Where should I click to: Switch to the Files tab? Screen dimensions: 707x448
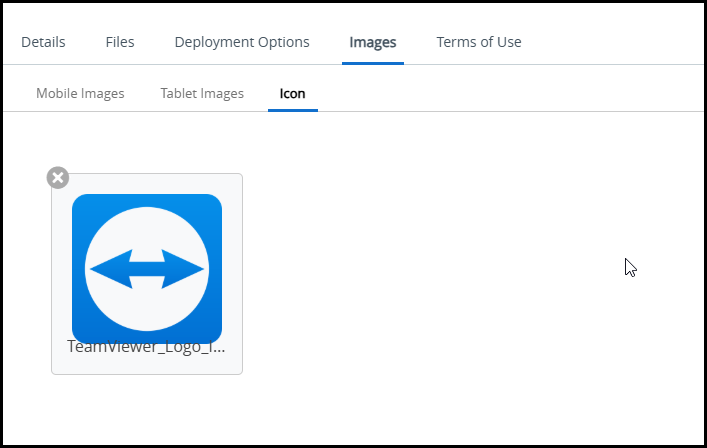pyautogui.click(x=120, y=42)
